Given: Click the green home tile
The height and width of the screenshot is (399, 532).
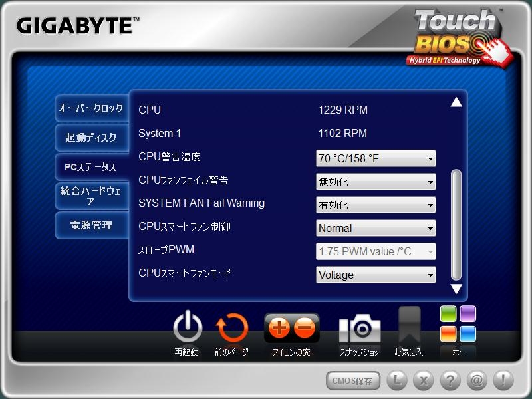Looking at the screenshot, I should tap(448, 313).
